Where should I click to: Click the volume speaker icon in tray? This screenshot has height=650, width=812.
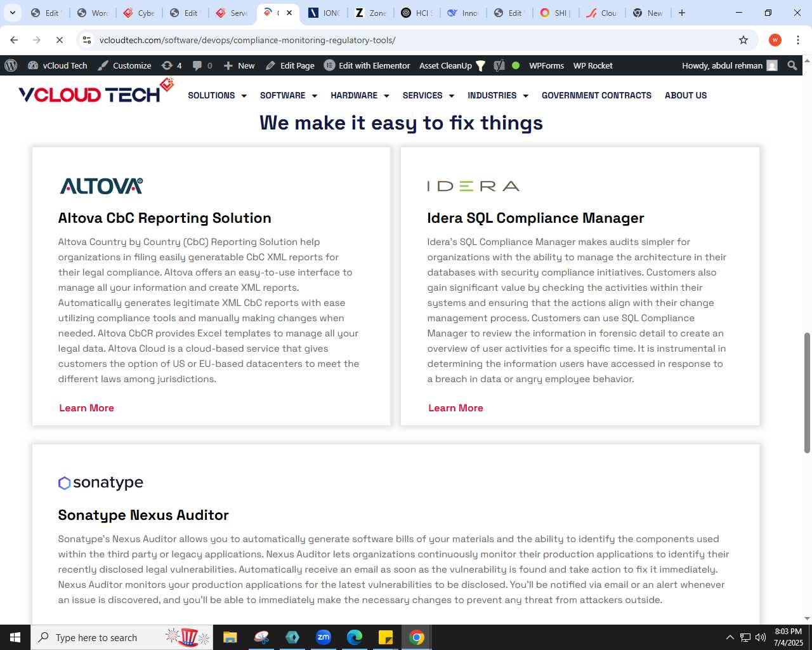pos(761,637)
